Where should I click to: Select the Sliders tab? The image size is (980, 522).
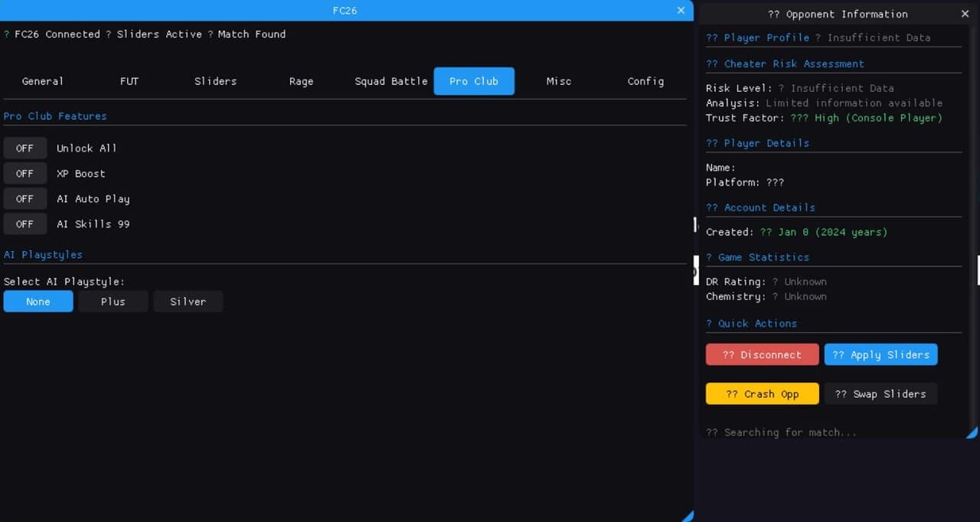pos(215,81)
